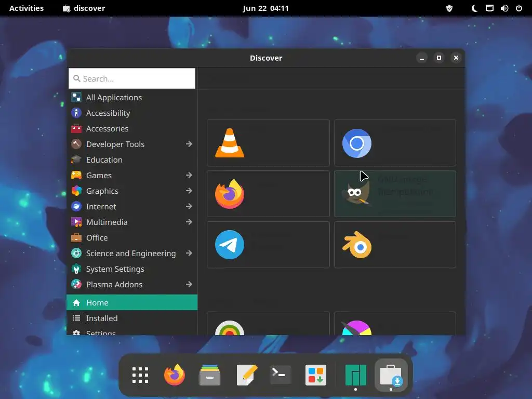The image size is (532, 399).
Task: Open the Files manager from dock
Action: tap(210, 375)
